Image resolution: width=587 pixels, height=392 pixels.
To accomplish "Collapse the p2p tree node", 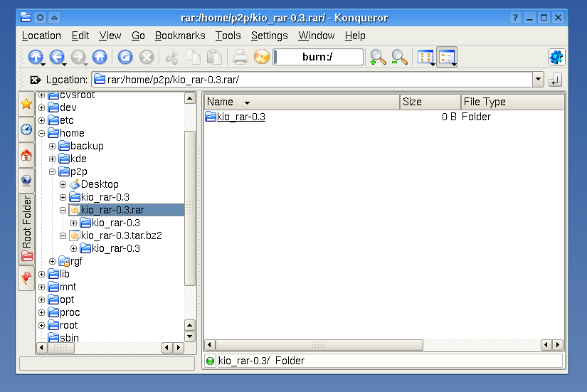I will pyautogui.click(x=53, y=172).
